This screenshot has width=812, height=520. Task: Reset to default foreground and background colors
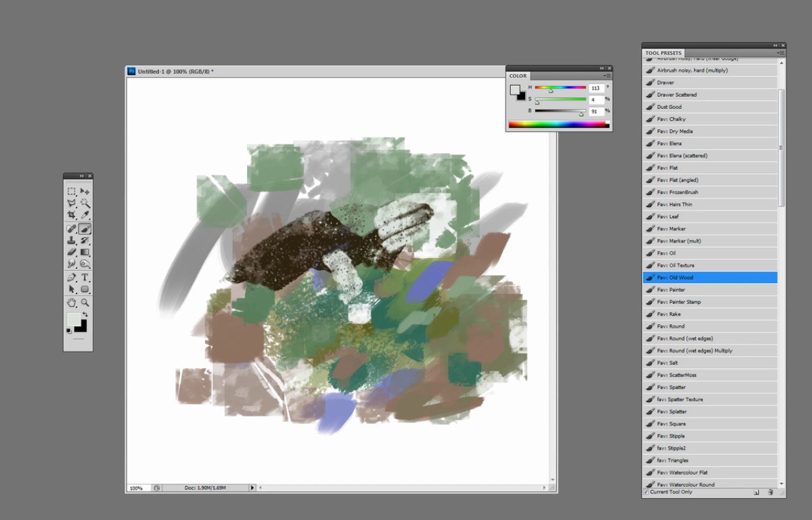click(x=68, y=331)
